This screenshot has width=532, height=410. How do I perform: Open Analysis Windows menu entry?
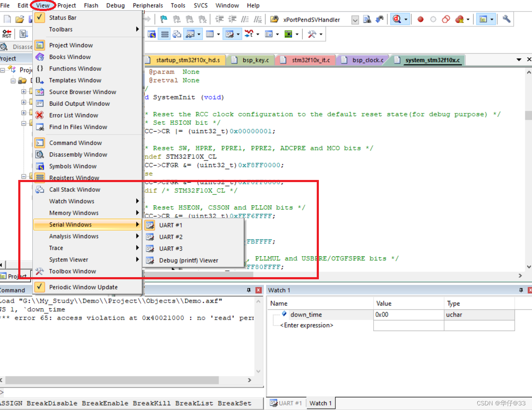pos(87,236)
